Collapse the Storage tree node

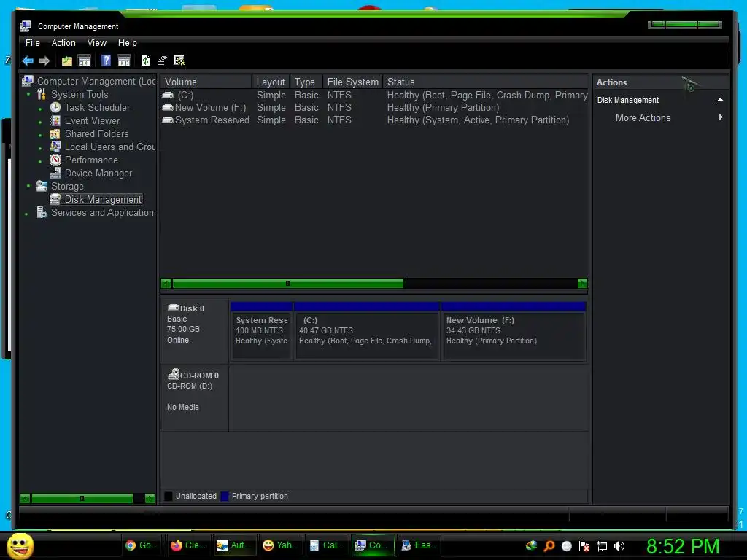click(x=28, y=186)
